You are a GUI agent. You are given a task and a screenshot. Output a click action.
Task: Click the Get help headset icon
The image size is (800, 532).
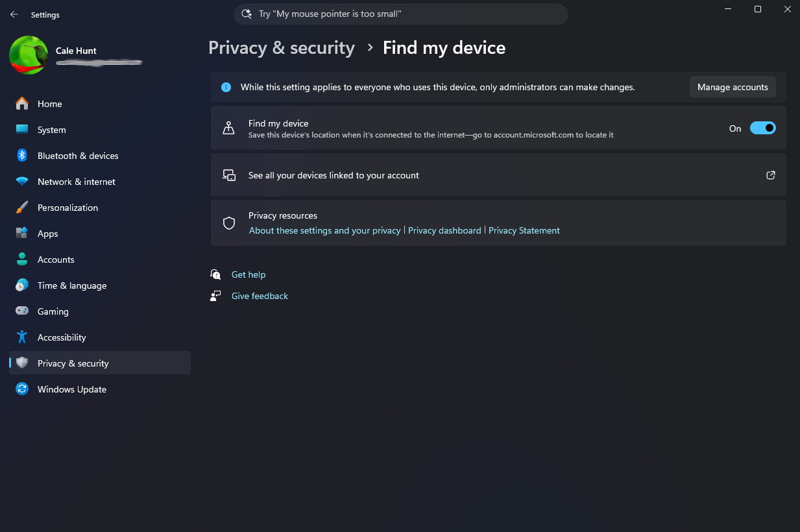coord(215,274)
